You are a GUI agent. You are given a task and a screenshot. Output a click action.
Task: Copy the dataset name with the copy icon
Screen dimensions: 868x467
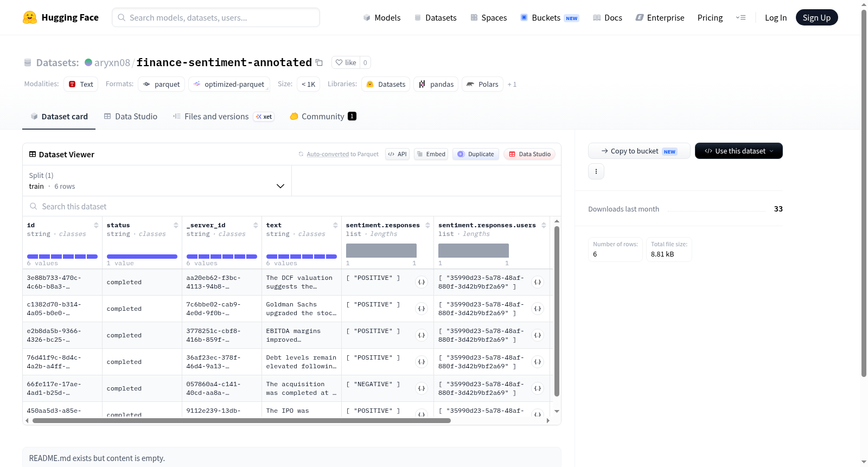[x=319, y=62]
